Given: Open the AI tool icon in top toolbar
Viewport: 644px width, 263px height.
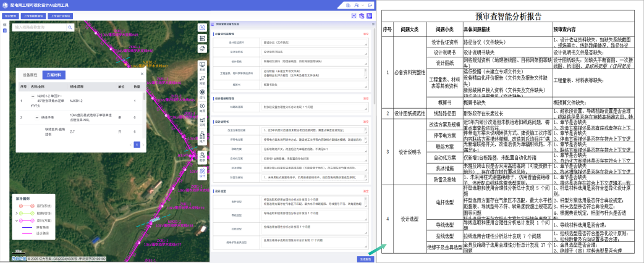Looking at the screenshot, I should point(369,15).
